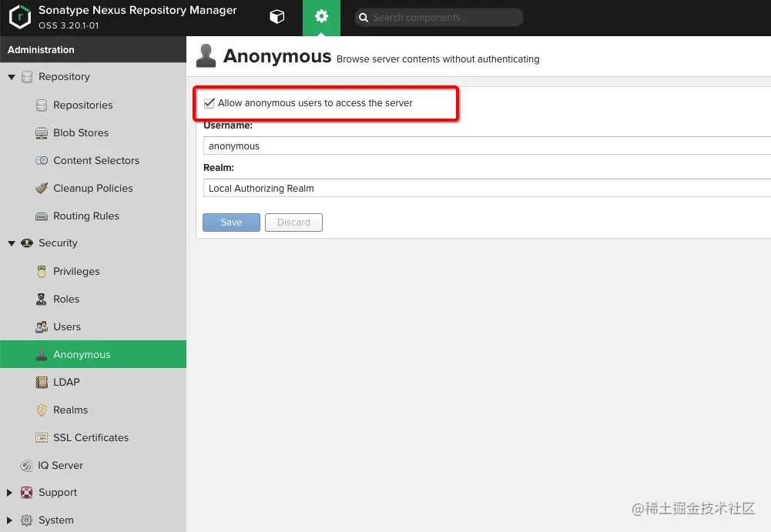Select Cleanup Policies in the sidebar
The height and width of the screenshot is (532, 771).
click(93, 188)
